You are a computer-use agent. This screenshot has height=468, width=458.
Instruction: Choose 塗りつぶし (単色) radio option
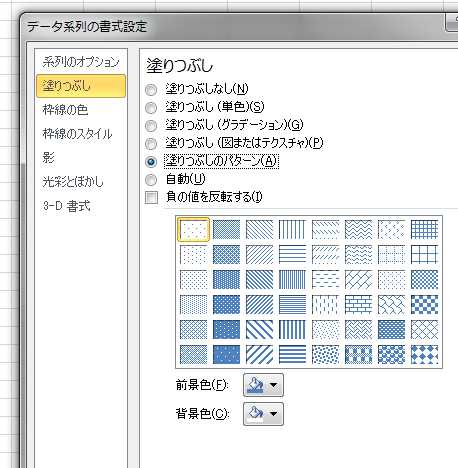point(151,107)
